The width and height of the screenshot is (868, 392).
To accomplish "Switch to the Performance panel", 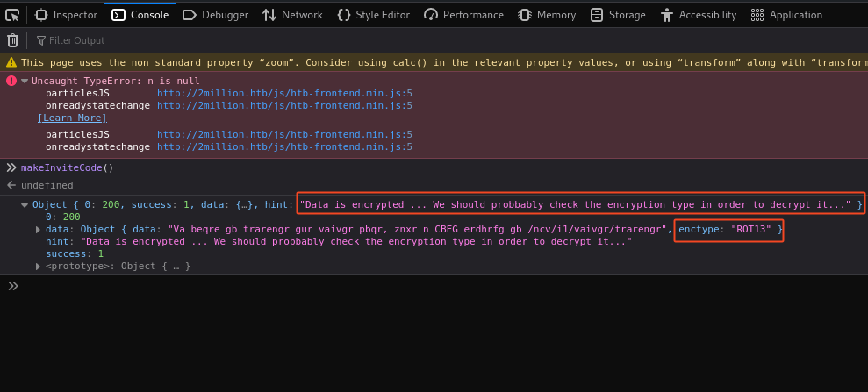I will point(464,15).
